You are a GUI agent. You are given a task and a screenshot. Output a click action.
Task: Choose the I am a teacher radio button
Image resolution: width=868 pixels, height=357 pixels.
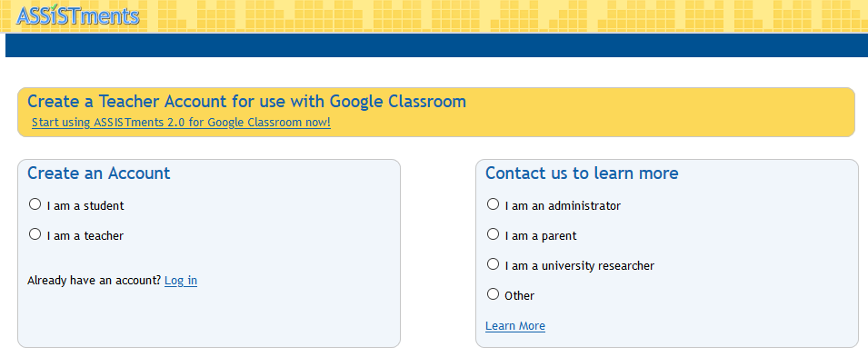[35, 234]
